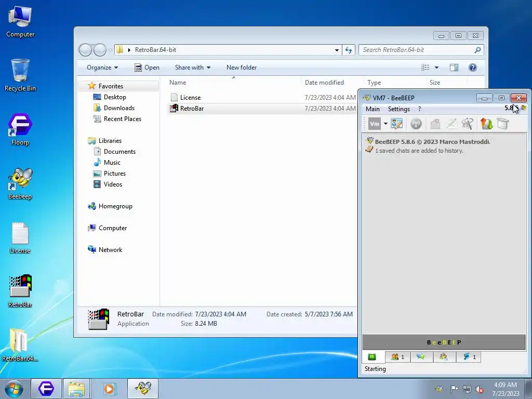Click the Explorer forward navigation button
The height and width of the screenshot is (399, 532).
(x=100, y=50)
